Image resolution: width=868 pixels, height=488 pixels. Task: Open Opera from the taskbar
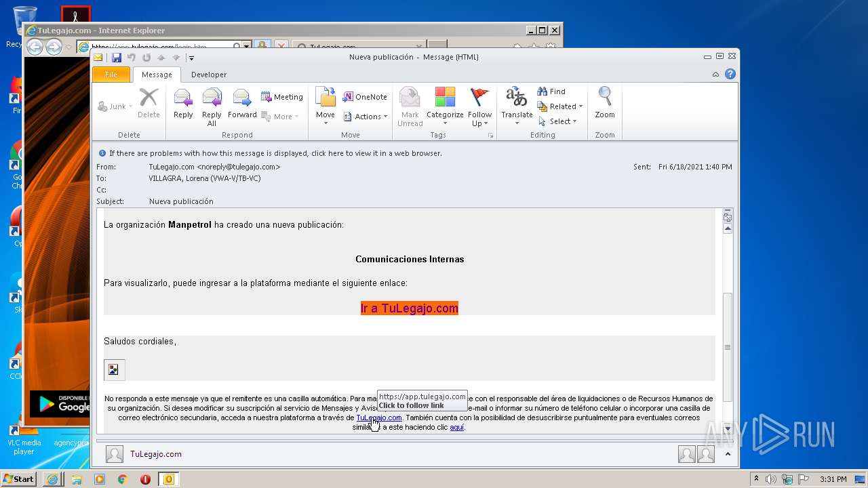coord(145,479)
